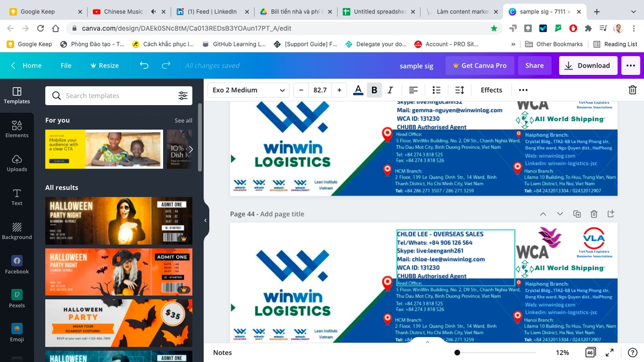The height and width of the screenshot is (362, 644).
Task: Open template search filter options
Action: pyautogui.click(x=183, y=96)
